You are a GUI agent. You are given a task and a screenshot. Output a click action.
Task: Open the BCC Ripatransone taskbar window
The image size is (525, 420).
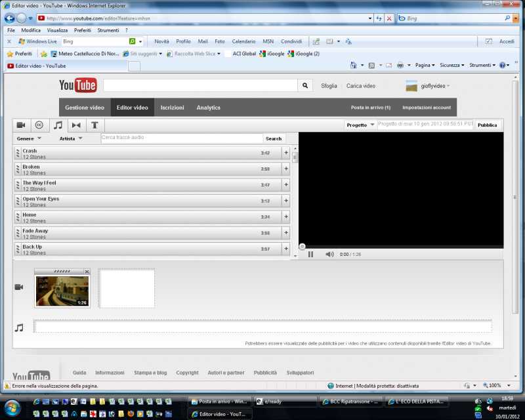click(350, 402)
